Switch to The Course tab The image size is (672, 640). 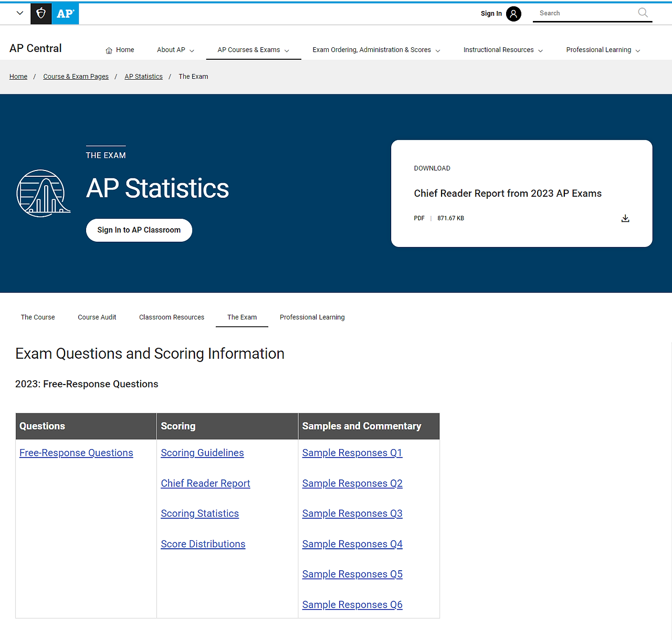click(x=38, y=317)
